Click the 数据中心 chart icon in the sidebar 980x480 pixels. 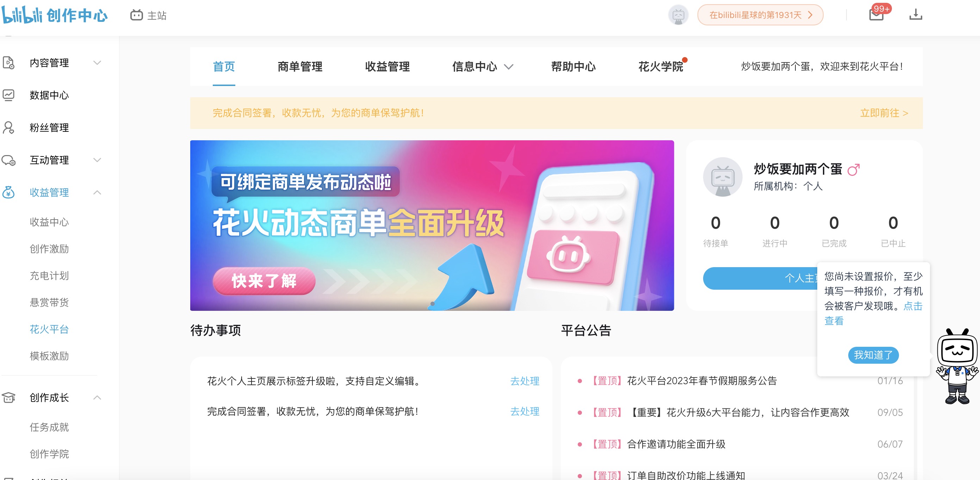[8, 95]
